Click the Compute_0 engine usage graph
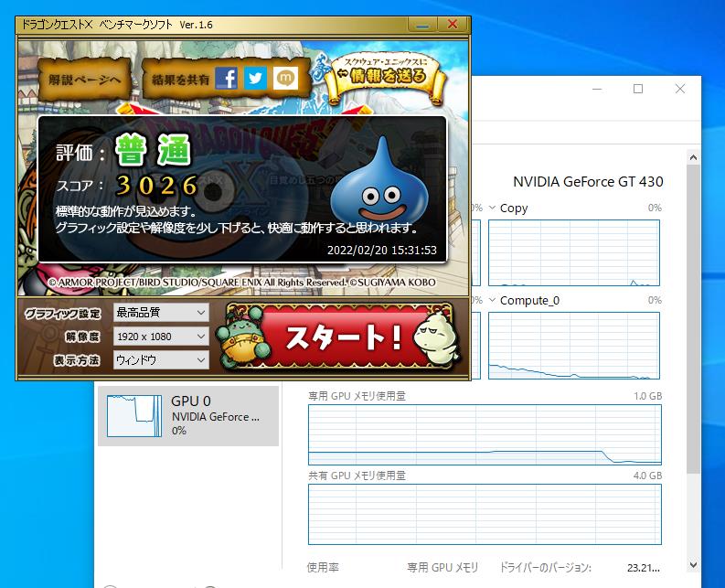The width and height of the screenshot is (725, 588). [x=574, y=346]
